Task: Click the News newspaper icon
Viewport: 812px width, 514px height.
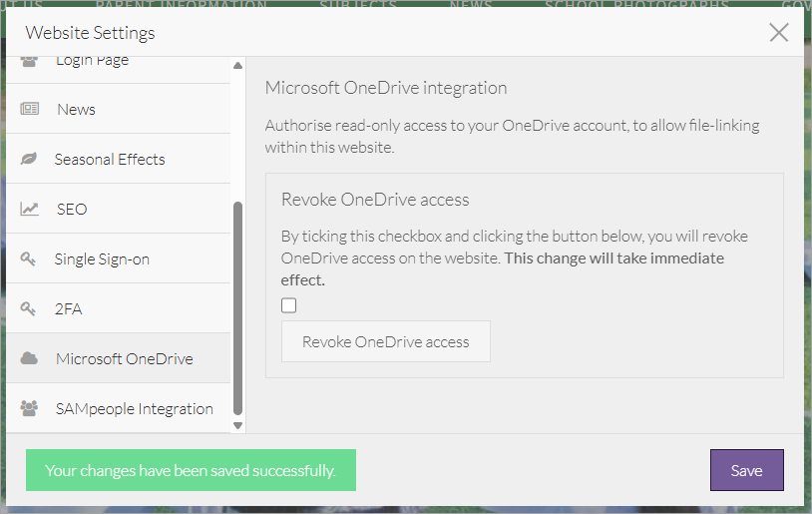Action: 29,109
